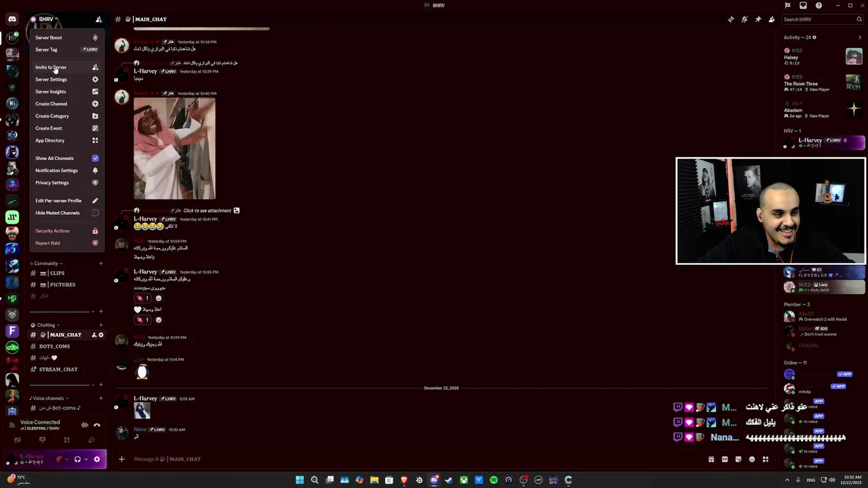This screenshot has height=488, width=868.
Task: Open the BOTS_COMS channel
Action: [66, 346]
